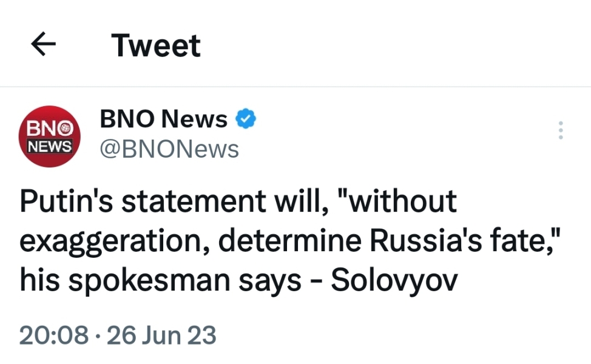Open the three-dot tweet options menu

pos(560,130)
